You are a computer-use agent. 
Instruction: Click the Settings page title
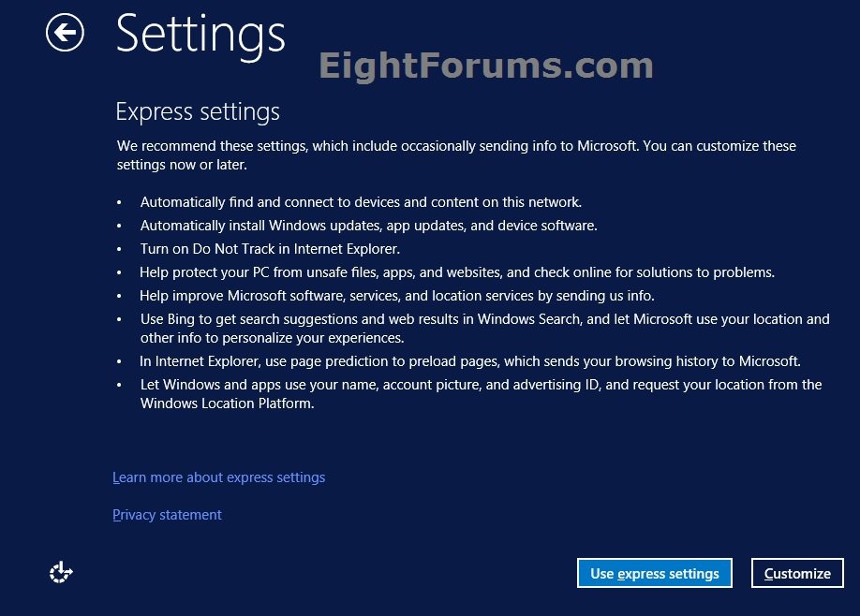200,34
